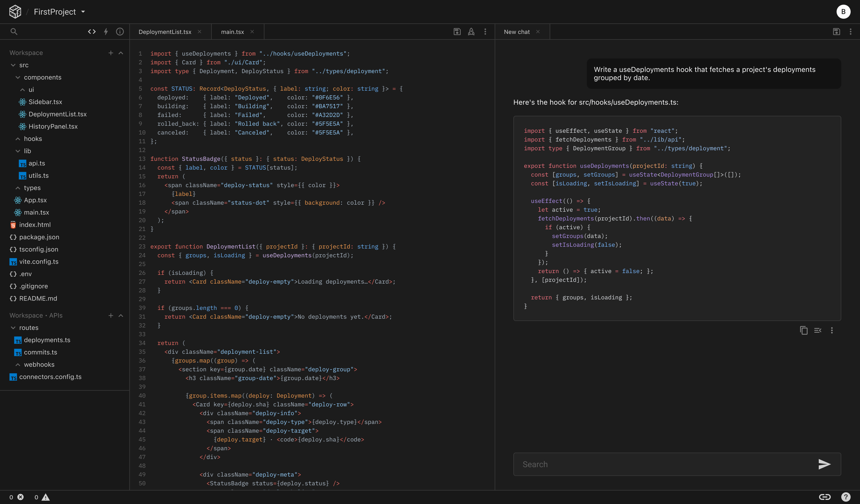Collapse the src folder
The width and height of the screenshot is (860, 504).
coord(13,65)
